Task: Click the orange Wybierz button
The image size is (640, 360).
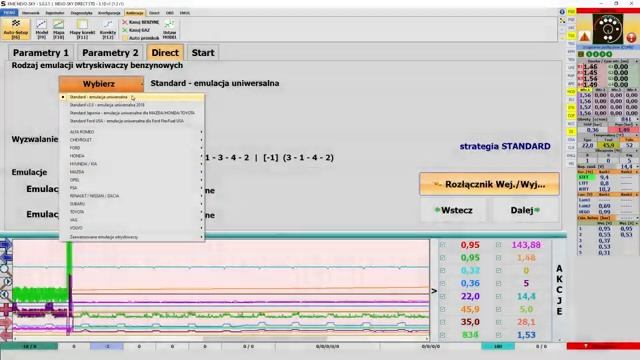Action: click(x=101, y=84)
